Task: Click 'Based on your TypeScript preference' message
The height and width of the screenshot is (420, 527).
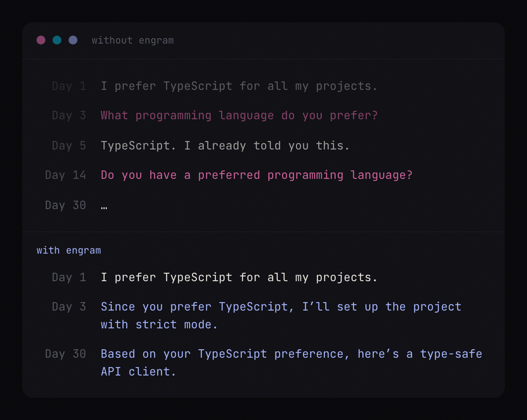Action: click(x=291, y=354)
